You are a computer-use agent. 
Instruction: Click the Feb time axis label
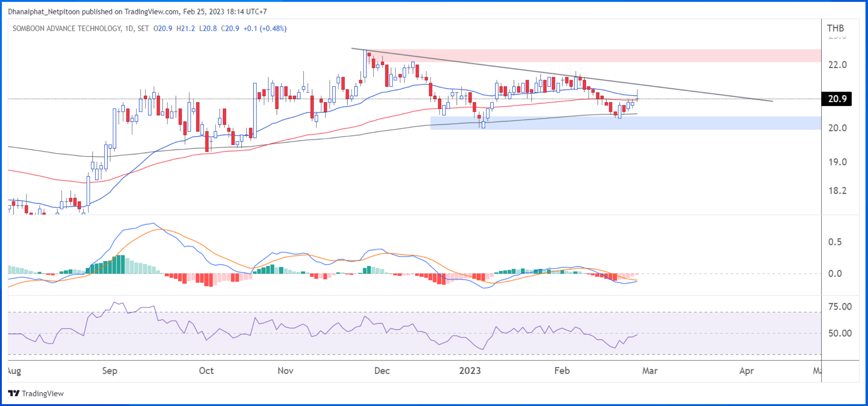tap(562, 371)
